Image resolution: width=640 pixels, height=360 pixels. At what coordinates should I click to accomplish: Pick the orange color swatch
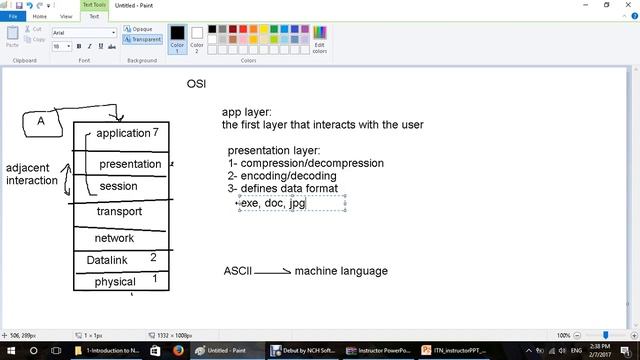(x=253, y=29)
